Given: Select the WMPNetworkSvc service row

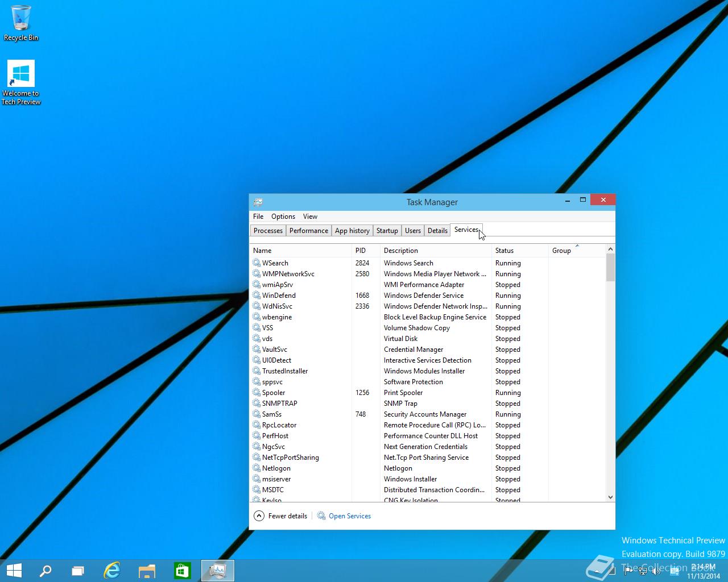Looking at the screenshot, I should pyautogui.click(x=428, y=273).
